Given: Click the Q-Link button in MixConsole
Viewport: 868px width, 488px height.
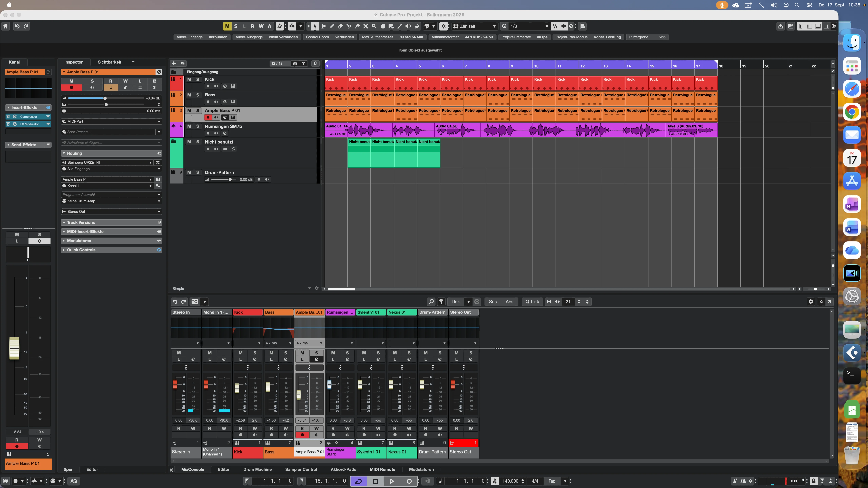Looking at the screenshot, I should pyautogui.click(x=532, y=302).
